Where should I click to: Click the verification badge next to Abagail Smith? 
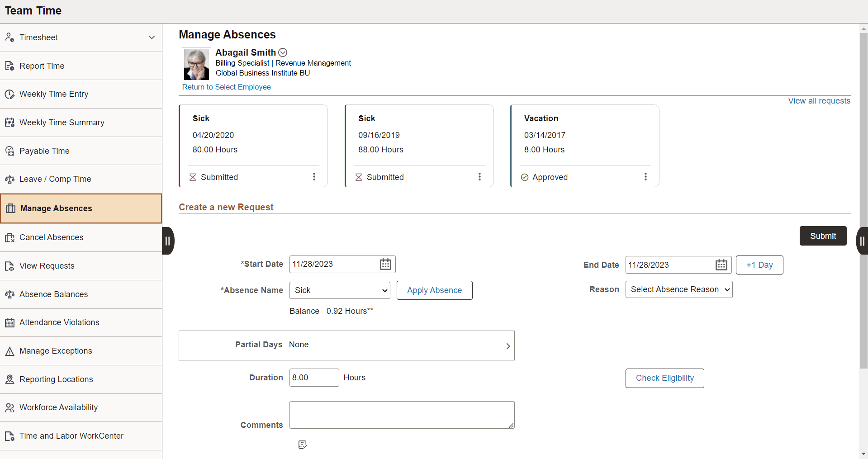(283, 52)
